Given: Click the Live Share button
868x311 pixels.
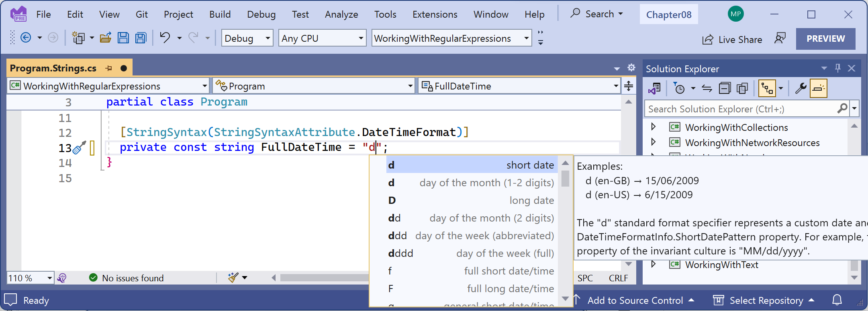Looking at the screenshot, I should point(732,39).
